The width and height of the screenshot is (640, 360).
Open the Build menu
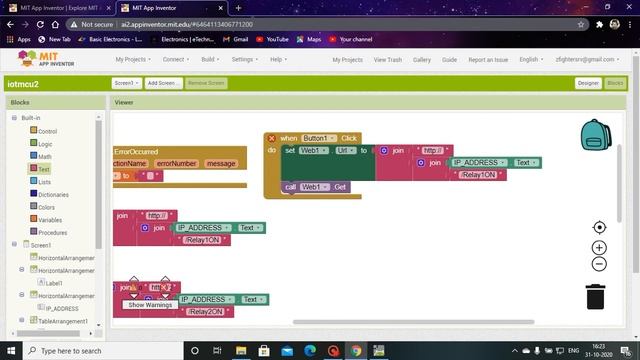210,60
